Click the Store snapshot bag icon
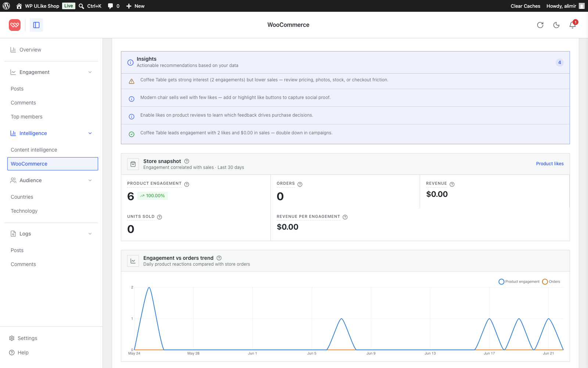 (133, 164)
